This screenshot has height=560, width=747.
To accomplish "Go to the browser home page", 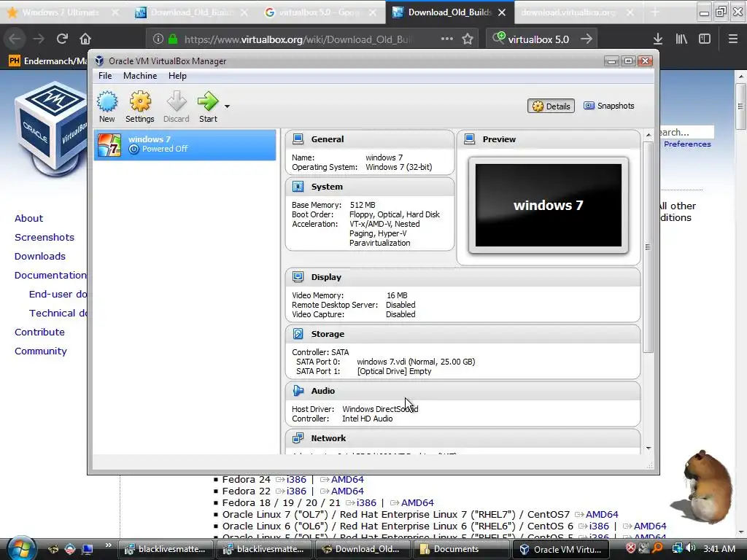I will point(85,39).
